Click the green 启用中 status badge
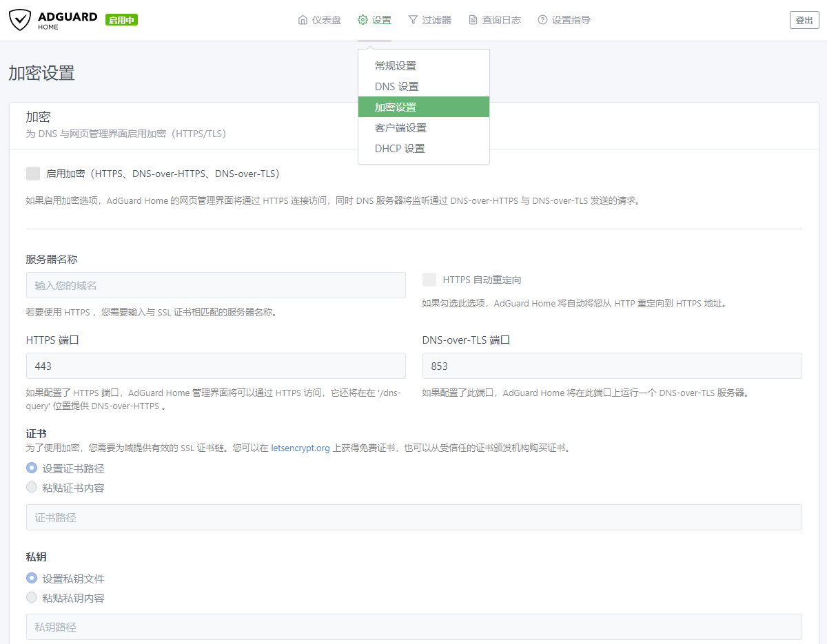The image size is (827, 644). (121, 20)
